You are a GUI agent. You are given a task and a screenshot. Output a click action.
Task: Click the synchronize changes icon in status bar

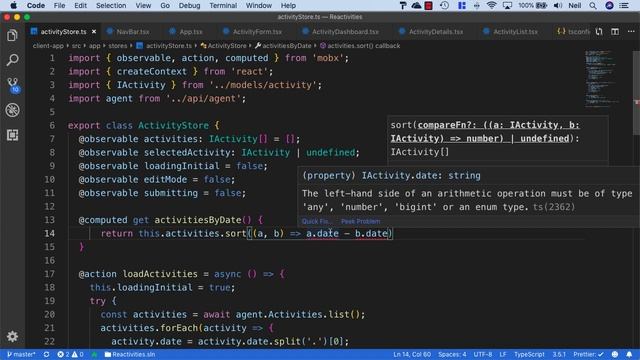[x=47, y=354]
